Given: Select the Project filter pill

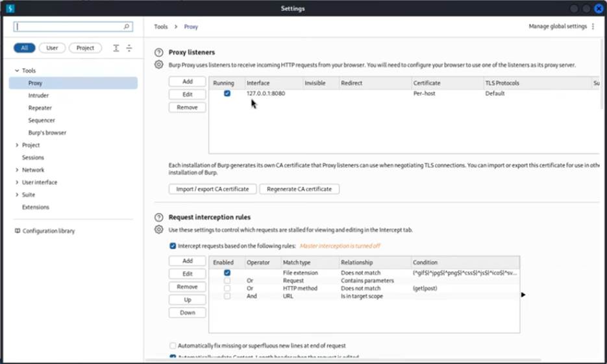Looking at the screenshot, I should point(85,48).
